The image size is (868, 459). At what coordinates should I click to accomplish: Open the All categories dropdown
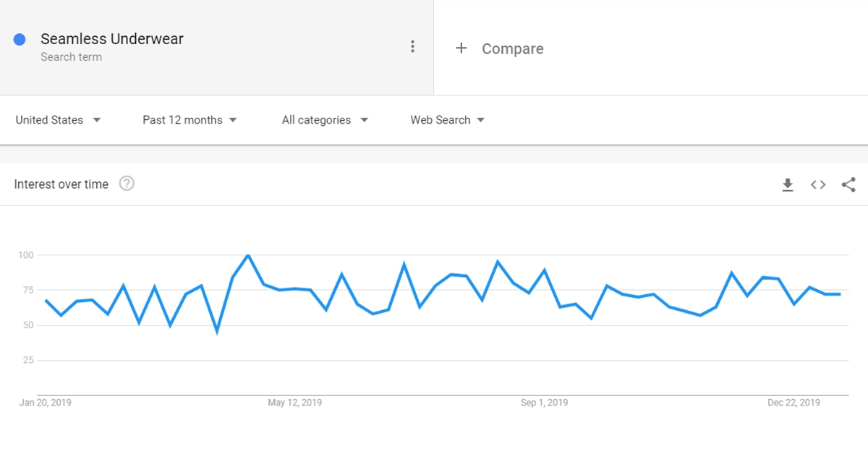point(325,120)
